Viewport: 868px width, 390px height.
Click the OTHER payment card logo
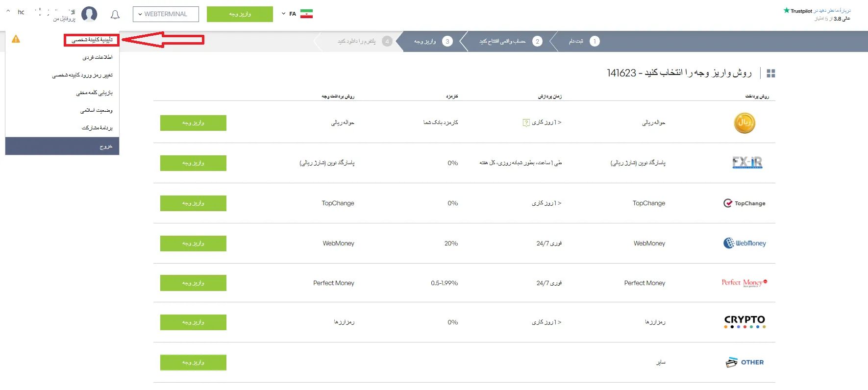[744, 363]
